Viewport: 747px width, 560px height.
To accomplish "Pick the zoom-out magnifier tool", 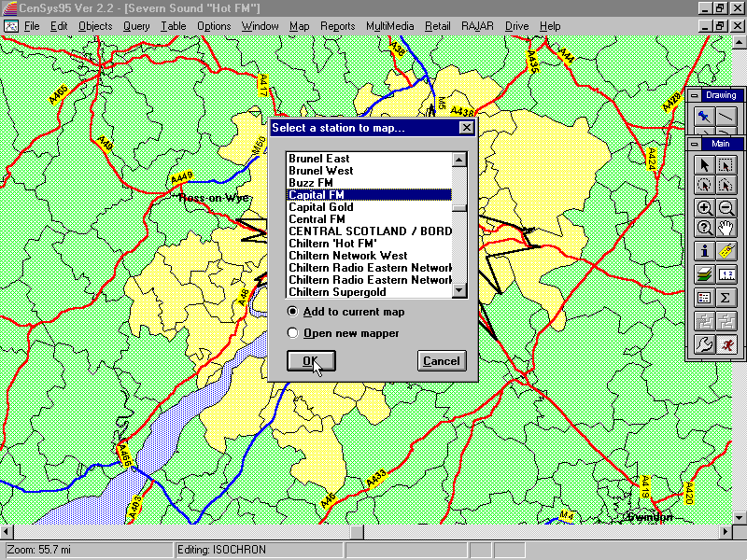I will (x=726, y=208).
